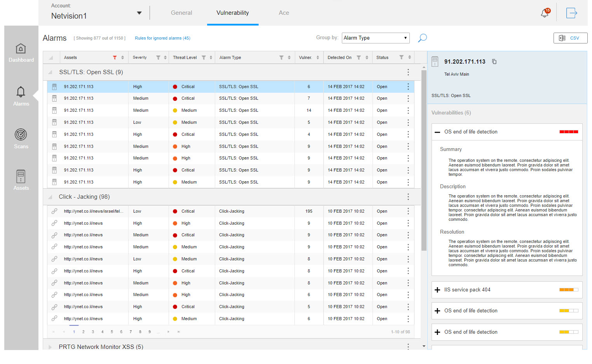
Task: Expand the PRTG Network Monitor XSS group
Action: (x=50, y=347)
